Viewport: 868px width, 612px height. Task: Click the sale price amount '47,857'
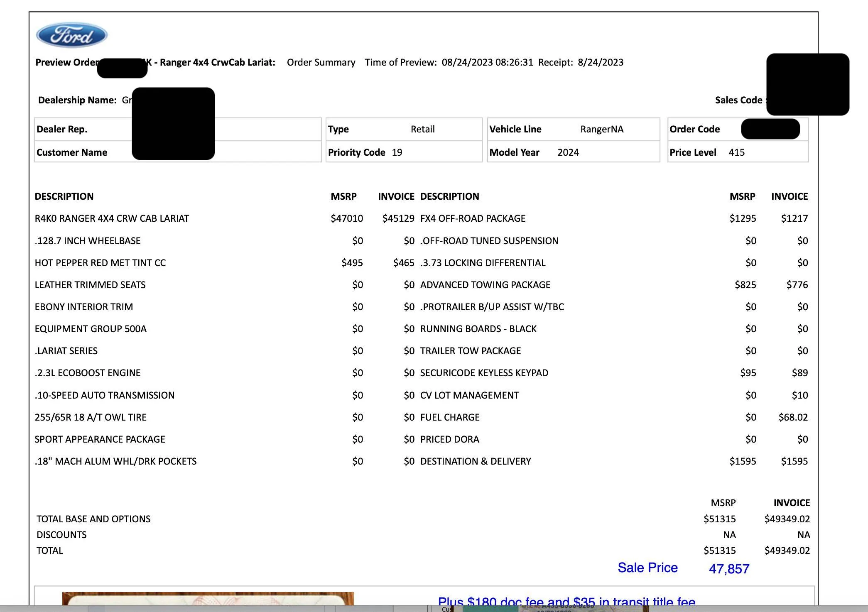pos(729,568)
